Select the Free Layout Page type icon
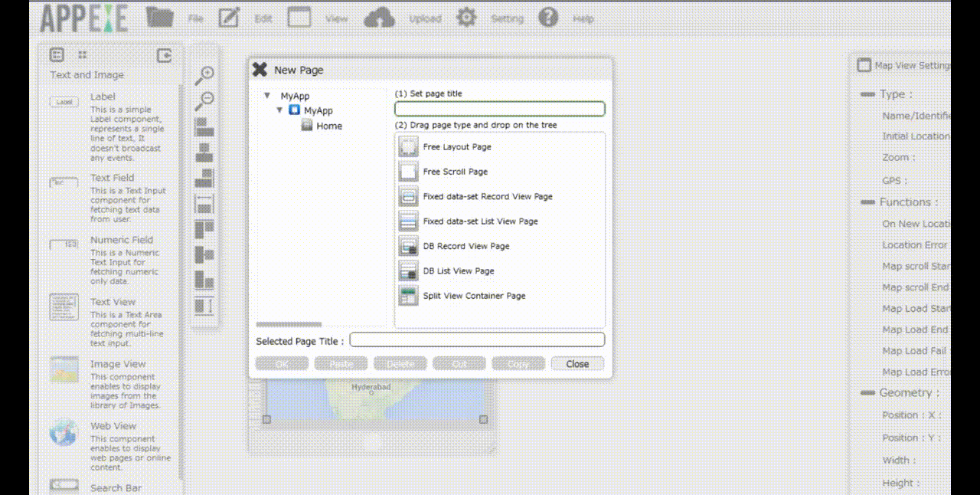The image size is (980, 495). pyautogui.click(x=409, y=146)
